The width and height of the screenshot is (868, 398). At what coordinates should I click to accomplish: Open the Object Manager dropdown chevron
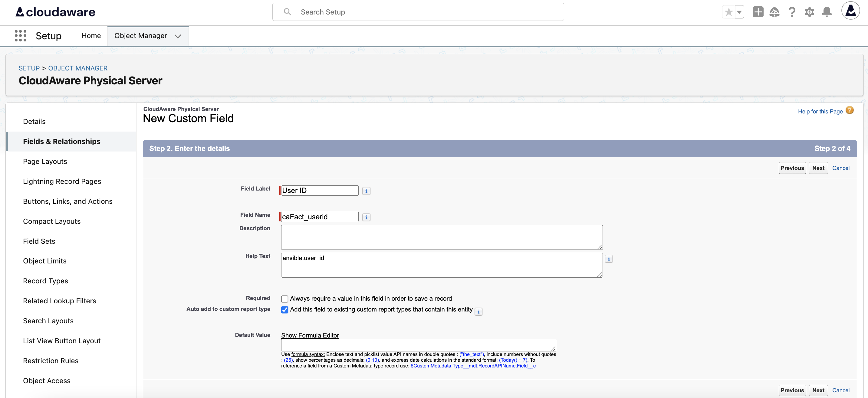click(x=178, y=36)
